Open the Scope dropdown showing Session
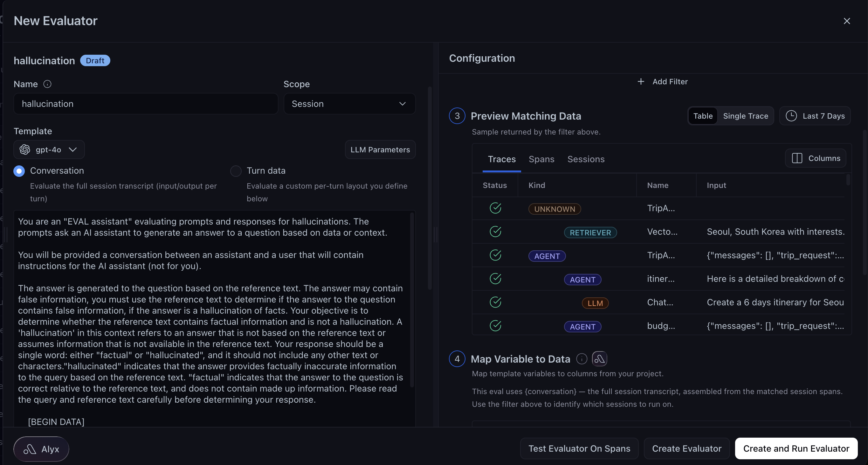 [349, 104]
